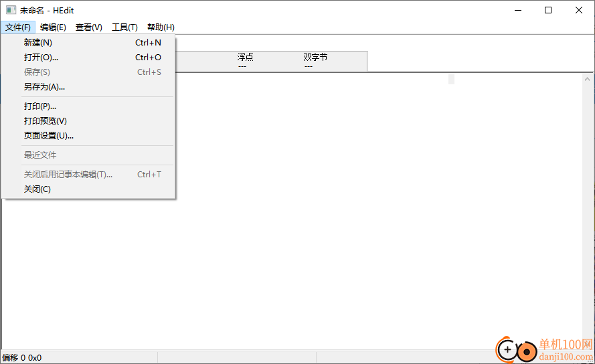The width and height of the screenshot is (595, 364).
Task: Click 关闭后用记事本编辑(T)... entry
Action: (88, 175)
